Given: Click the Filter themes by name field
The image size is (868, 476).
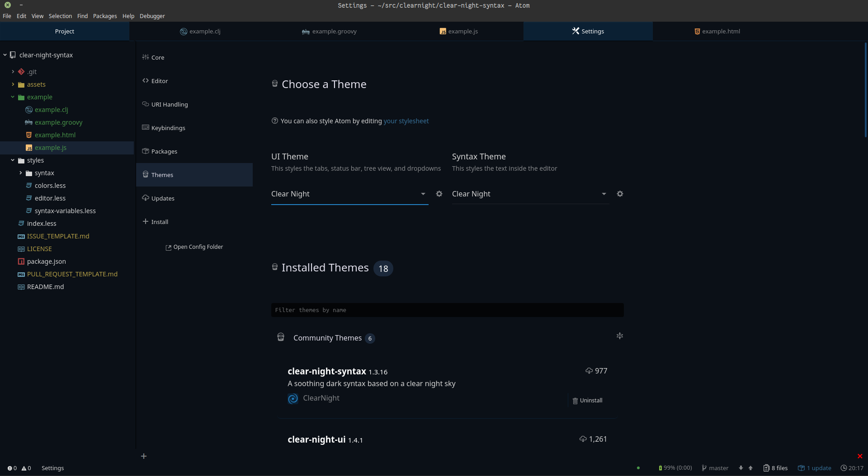Looking at the screenshot, I should 448,310.
